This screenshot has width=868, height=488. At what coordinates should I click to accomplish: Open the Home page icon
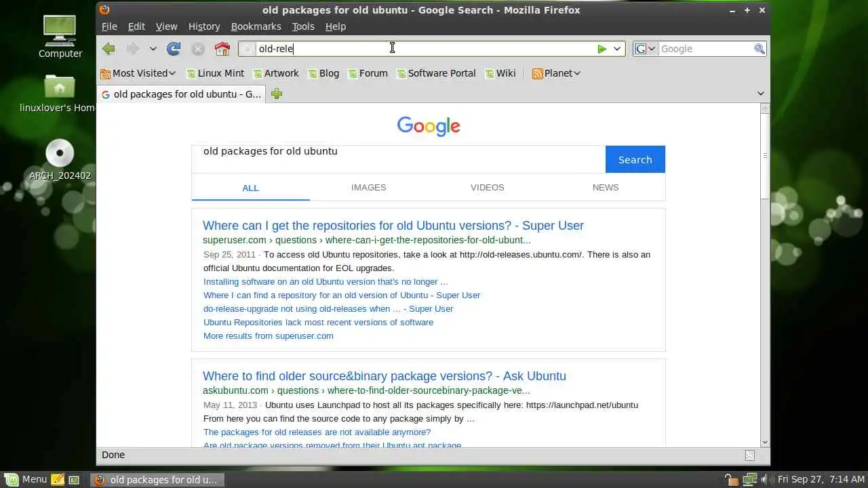coord(222,49)
